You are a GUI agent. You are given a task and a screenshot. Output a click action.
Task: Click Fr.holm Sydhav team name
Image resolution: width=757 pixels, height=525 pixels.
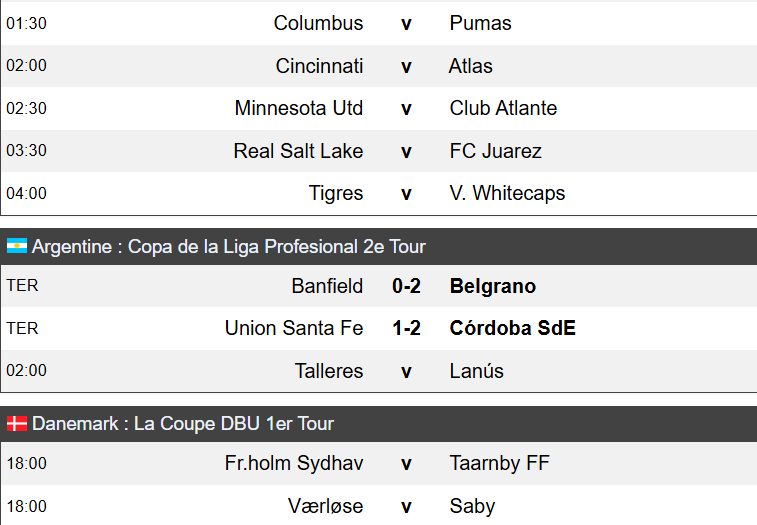coord(294,463)
